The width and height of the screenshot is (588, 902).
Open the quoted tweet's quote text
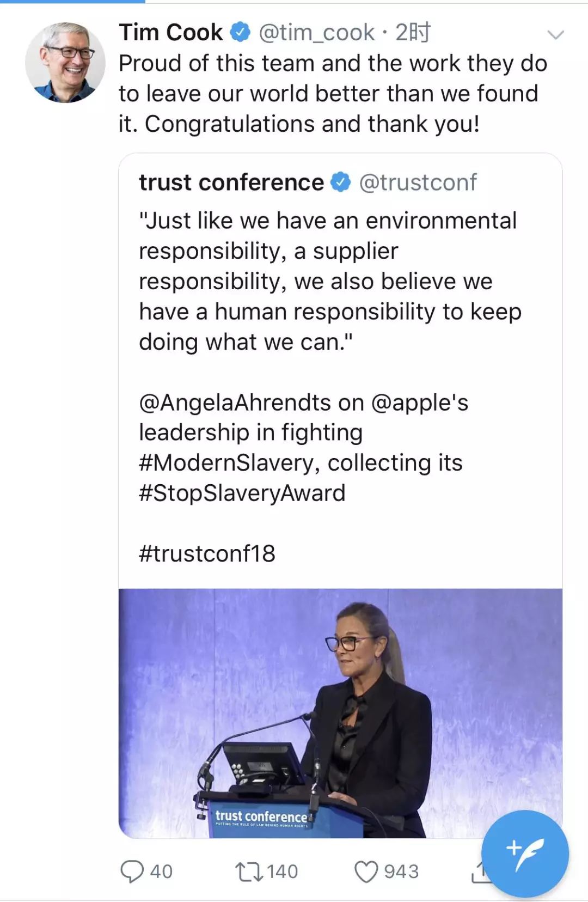327,281
